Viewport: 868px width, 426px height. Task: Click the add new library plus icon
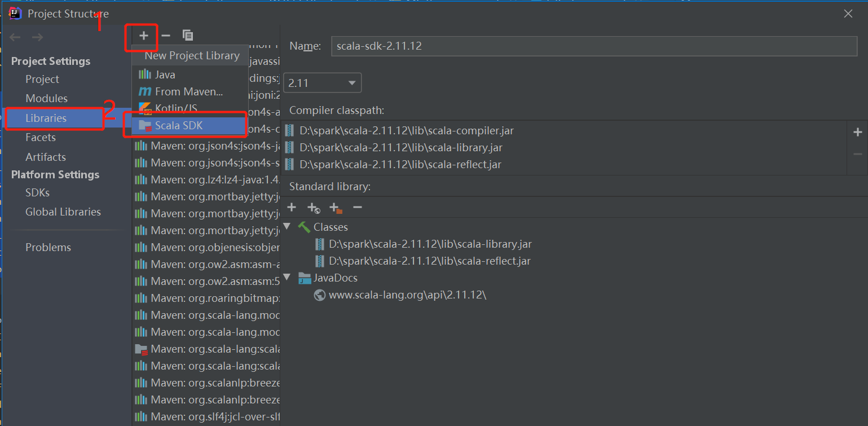coord(144,36)
